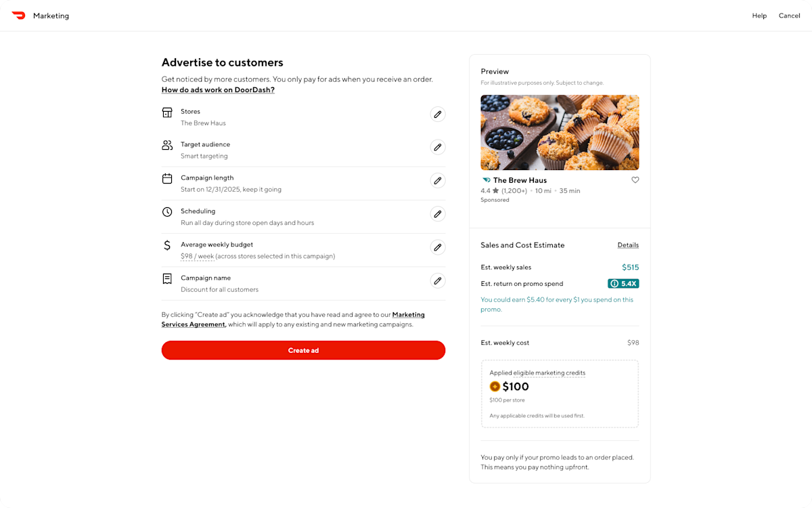Click the Target audience people icon
Image resolution: width=812 pixels, height=508 pixels.
(167, 144)
